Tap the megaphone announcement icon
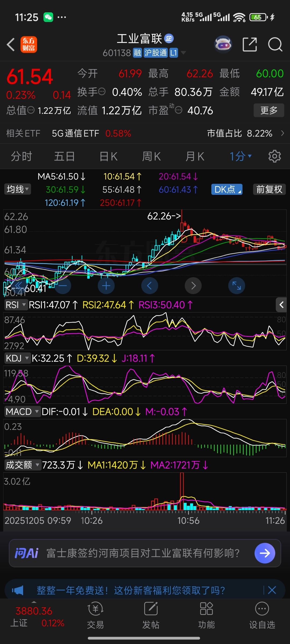This screenshot has height=644, width=290. pyautogui.click(x=18, y=590)
